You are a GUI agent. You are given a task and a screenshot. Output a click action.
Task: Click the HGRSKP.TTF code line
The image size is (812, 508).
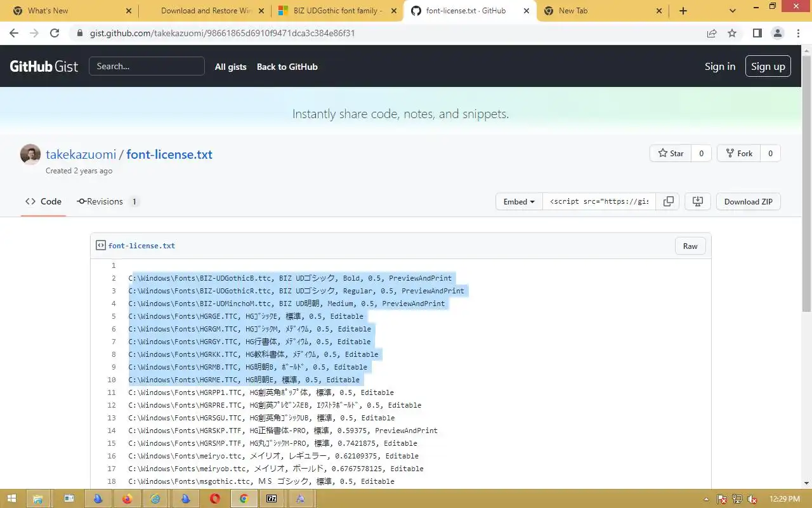coord(283,431)
